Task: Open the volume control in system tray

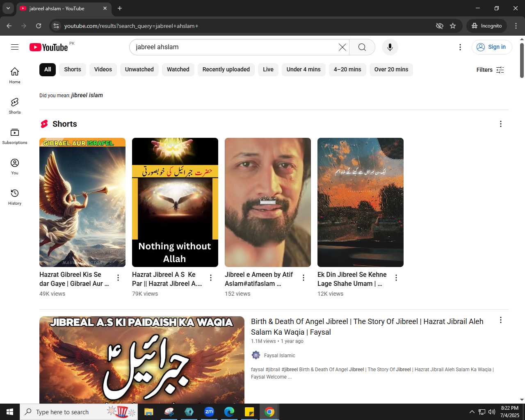Action: click(x=492, y=412)
